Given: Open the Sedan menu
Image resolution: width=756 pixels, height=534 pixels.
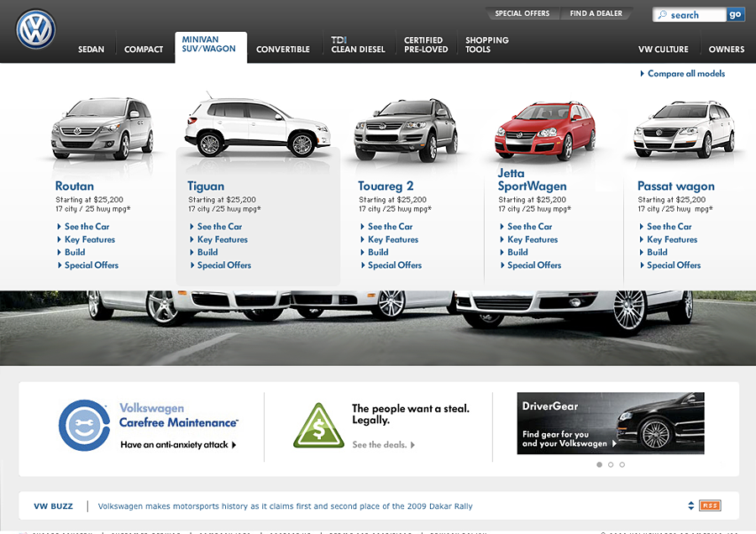Looking at the screenshot, I should pyautogui.click(x=91, y=50).
